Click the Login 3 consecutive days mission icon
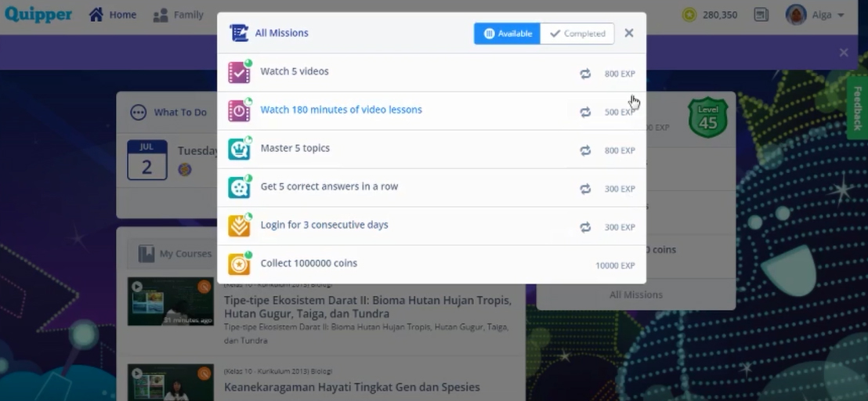Screen dimensions: 868x401 pyautogui.click(x=239, y=226)
